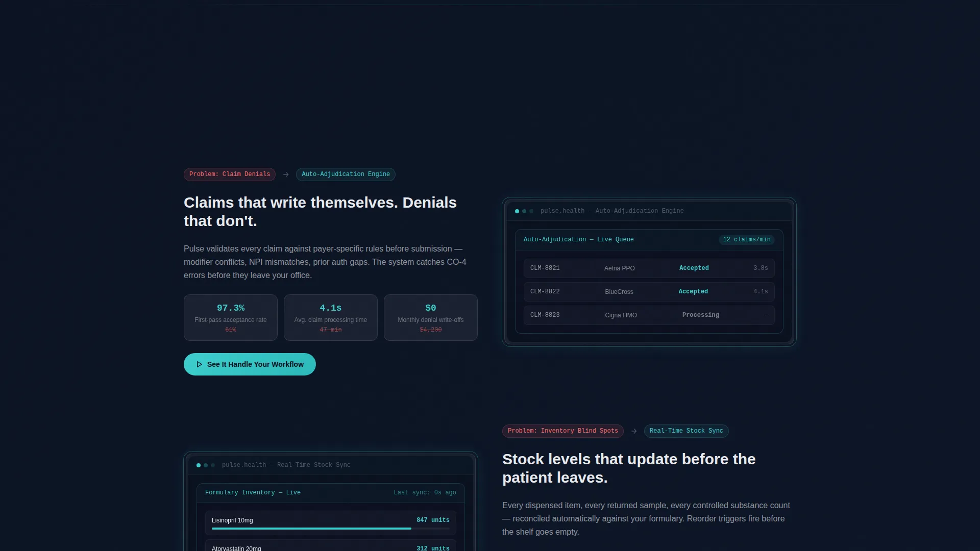The image size is (980, 551).
Task: Click the struck-through 47 min old value
Action: point(331,330)
